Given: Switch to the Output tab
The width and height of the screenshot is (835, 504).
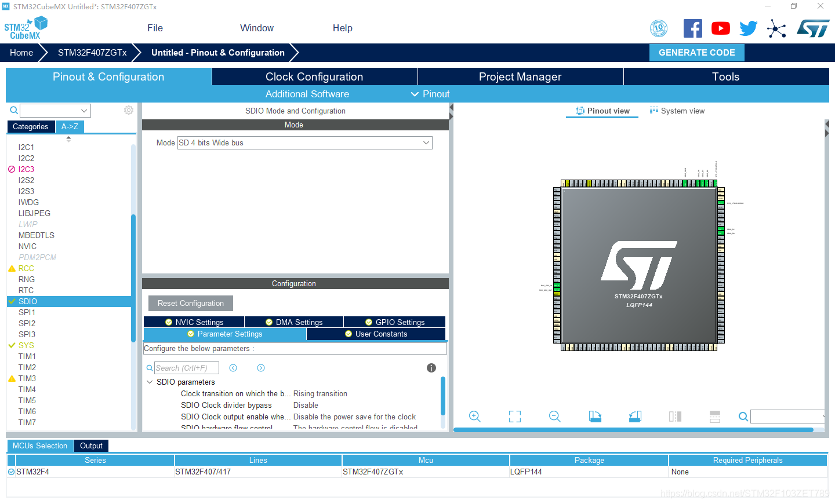Looking at the screenshot, I should 91,445.
